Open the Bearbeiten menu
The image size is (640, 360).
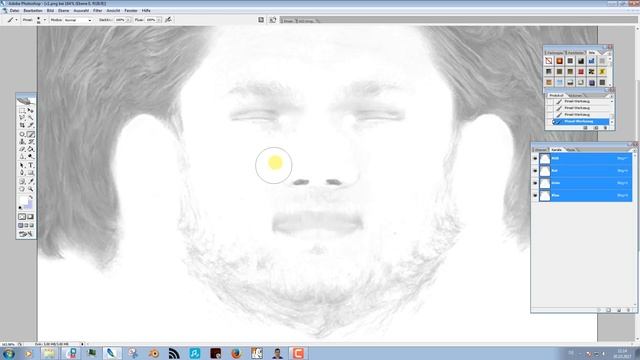point(33,11)
